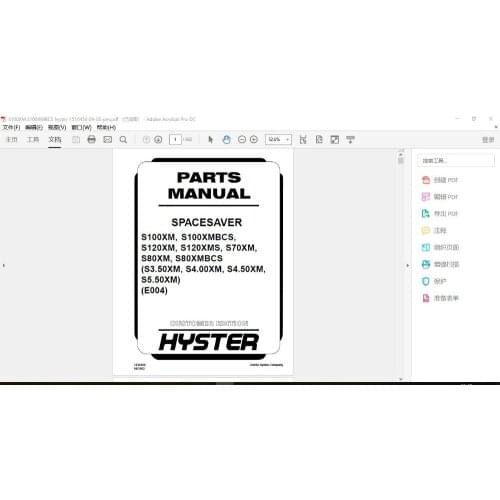This screenshot has height=500, width=500.
Task: Expand the left navigation pane arrow
Action: (x=4, y=266)
